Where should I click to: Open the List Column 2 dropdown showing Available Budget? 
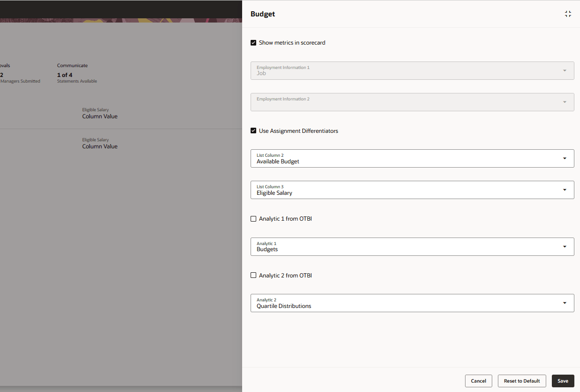click(565, 158)
